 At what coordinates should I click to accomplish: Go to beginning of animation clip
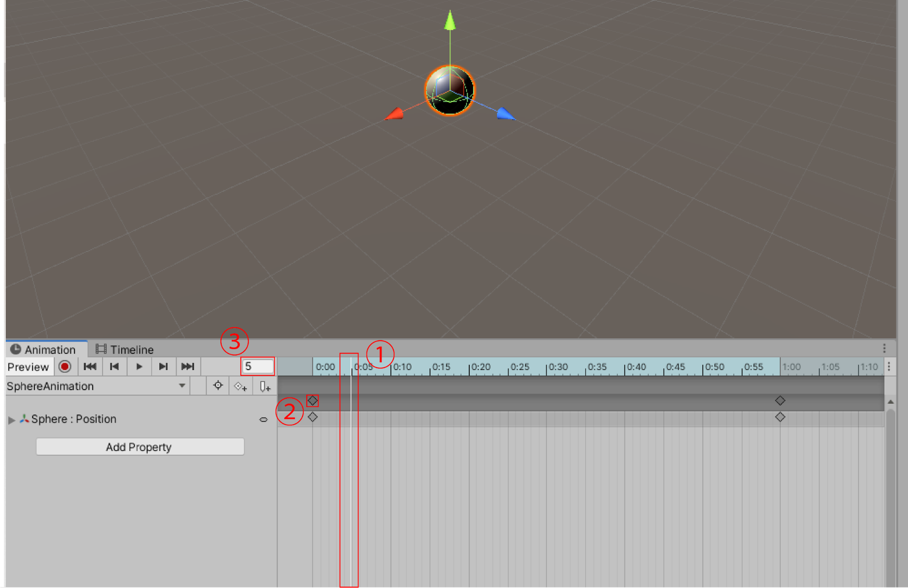(x=90, y=366)
